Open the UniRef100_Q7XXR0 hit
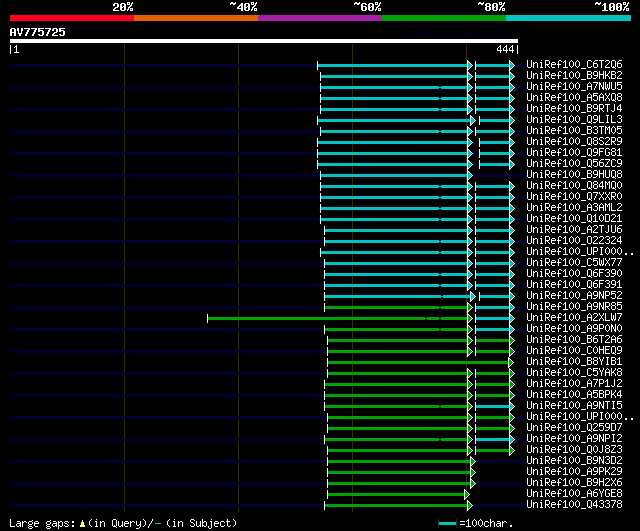640x531 pixels. click(574, 197)
